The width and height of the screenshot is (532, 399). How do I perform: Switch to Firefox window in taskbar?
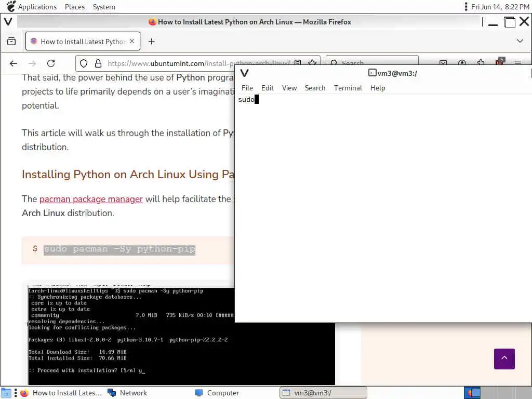click(61, 393)
